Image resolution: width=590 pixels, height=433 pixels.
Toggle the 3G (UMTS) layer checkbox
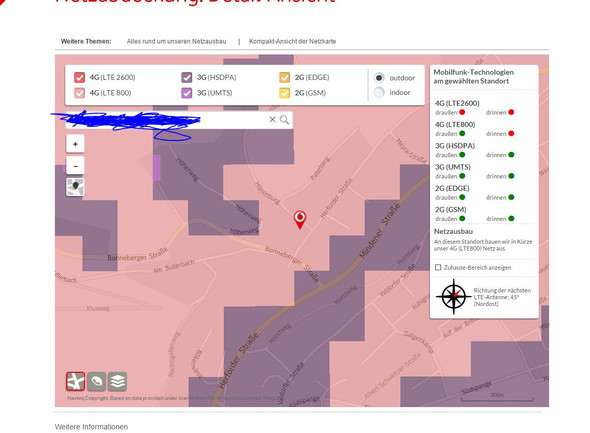[187, 93]
